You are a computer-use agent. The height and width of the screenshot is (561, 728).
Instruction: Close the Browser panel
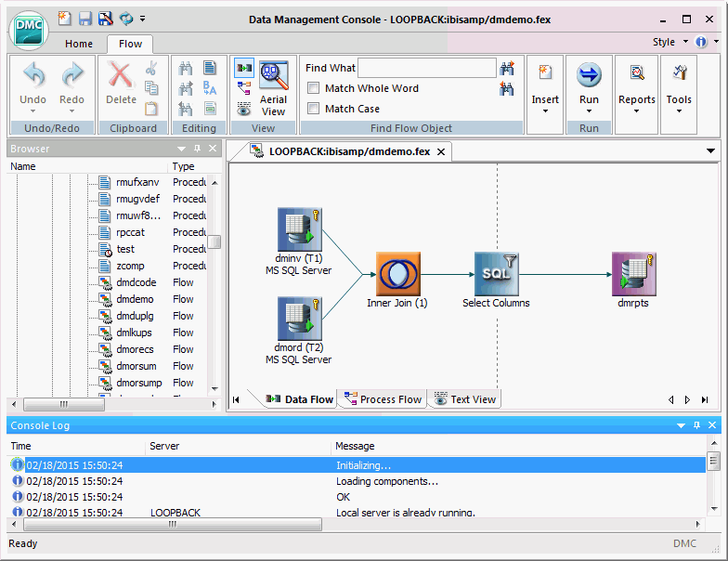[x=213, y=149]
